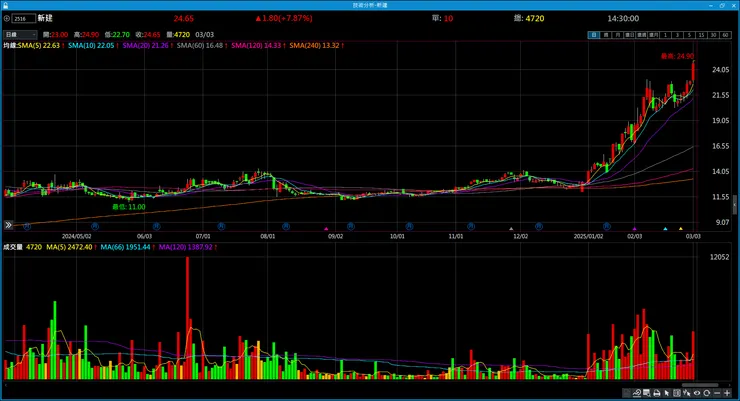Switch to the 1-minute period tab
This screenshot has height=401, width=740.
[665, 35]
